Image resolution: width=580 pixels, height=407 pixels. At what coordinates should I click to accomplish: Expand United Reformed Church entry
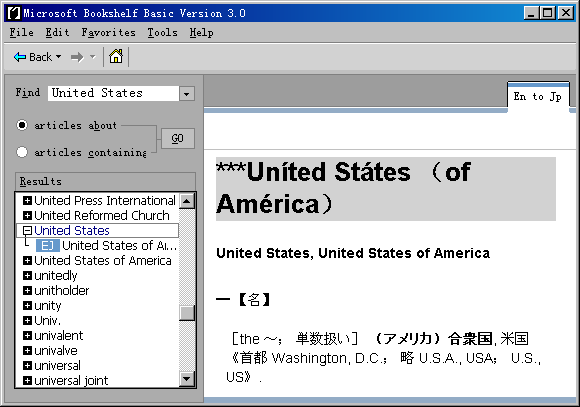[27, 215]
